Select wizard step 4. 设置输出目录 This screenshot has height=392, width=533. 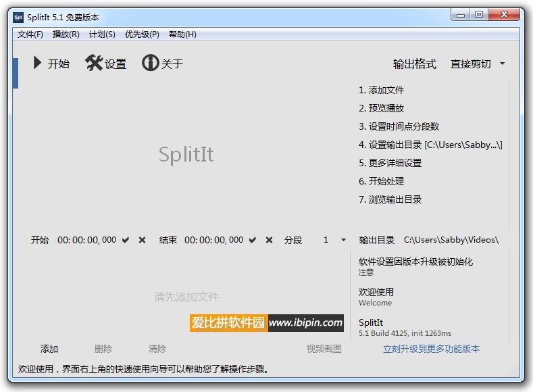click(x=430, y=145)
